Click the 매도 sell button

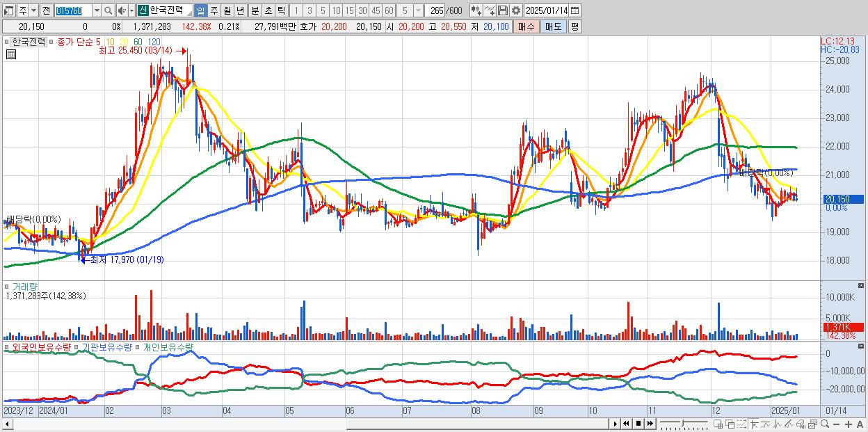click(x=553, y=26)
